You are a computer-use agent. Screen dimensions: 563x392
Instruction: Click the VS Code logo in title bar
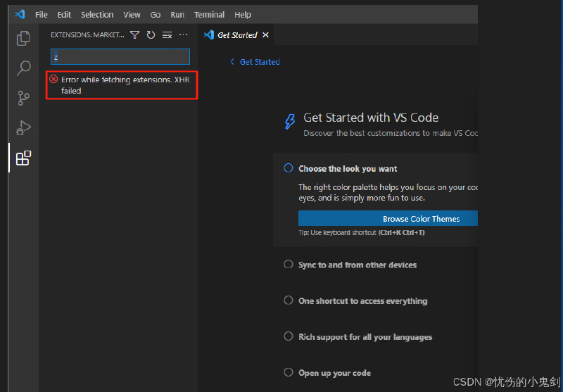coord(20,14)
